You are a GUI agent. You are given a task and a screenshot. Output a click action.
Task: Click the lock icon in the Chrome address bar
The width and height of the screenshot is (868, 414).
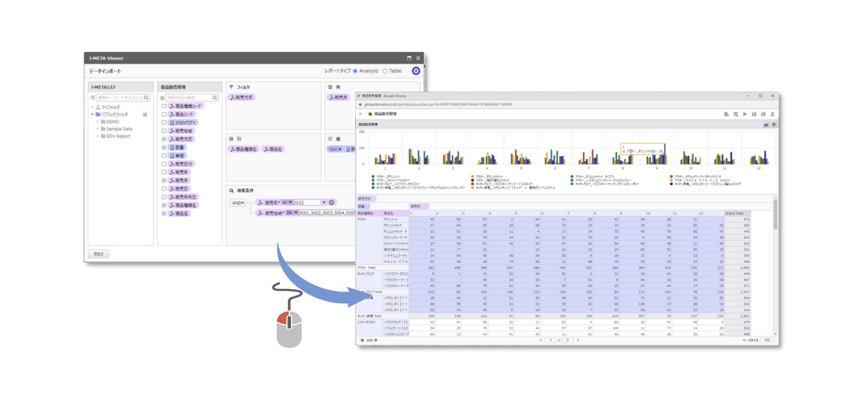[x=360, y=104]
